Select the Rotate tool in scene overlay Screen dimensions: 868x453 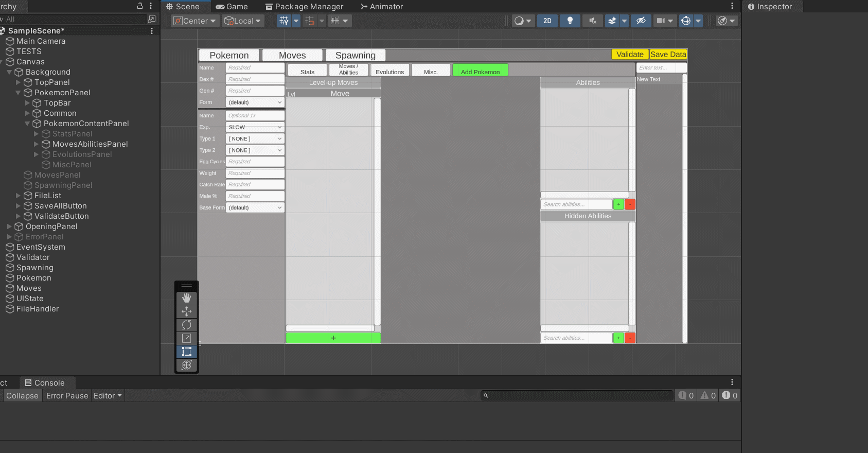click(x=186, y=325)
